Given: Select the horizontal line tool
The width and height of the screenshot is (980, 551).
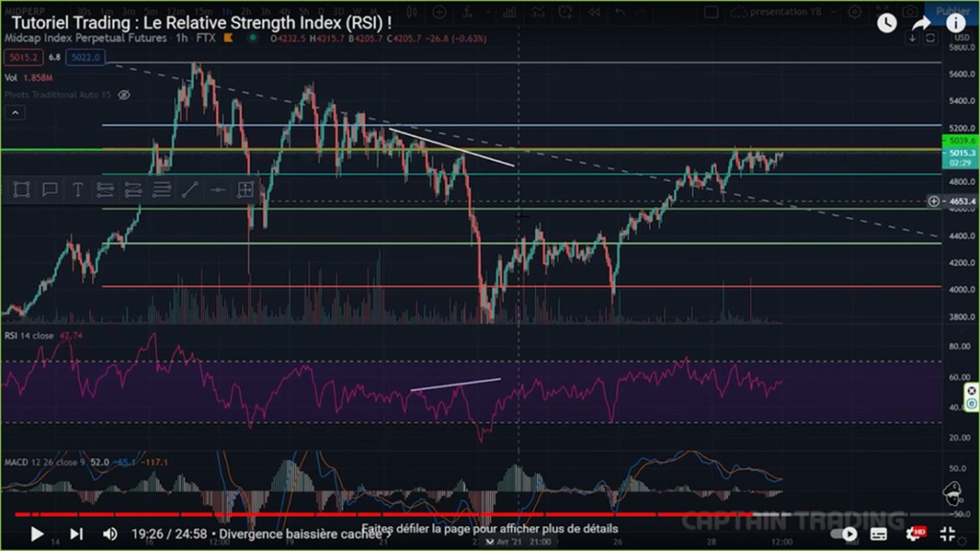Looking at the screenshot, I should [x=217, y=190].
